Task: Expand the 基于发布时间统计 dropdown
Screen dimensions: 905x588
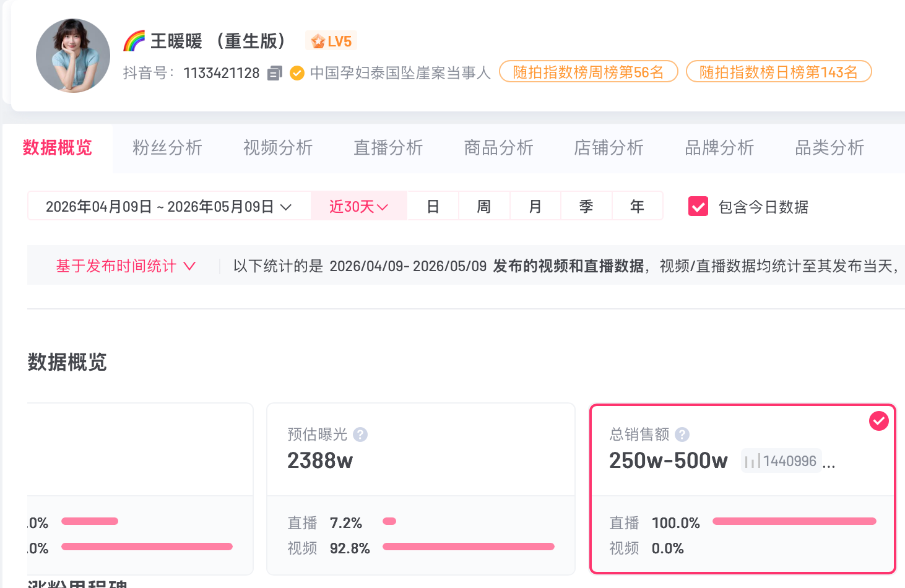Action: pyautogui.click(x=126, y=266)
